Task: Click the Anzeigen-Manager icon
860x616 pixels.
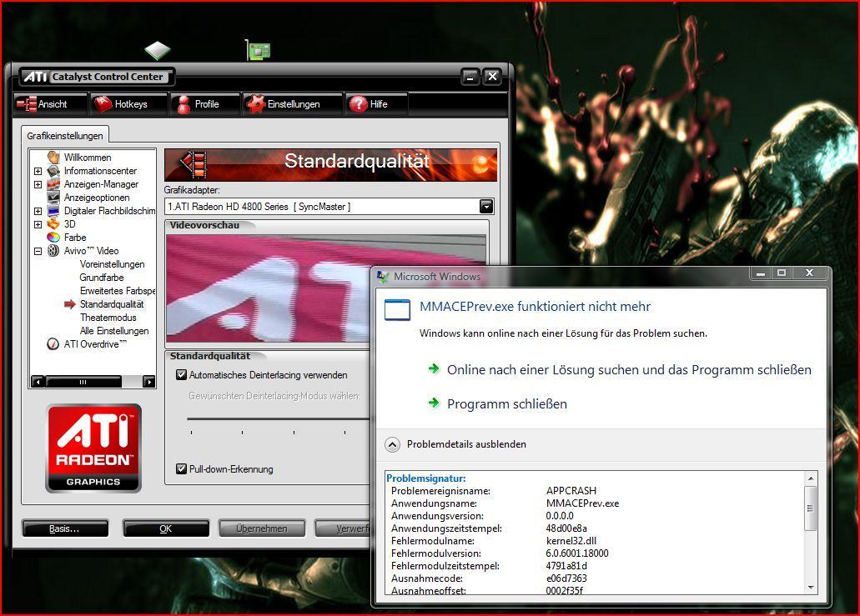Action: [x=53, y=184]
